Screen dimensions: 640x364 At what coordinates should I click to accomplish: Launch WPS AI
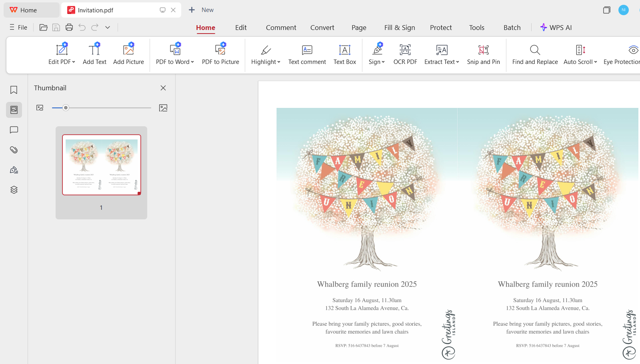(x=556, y=27)
